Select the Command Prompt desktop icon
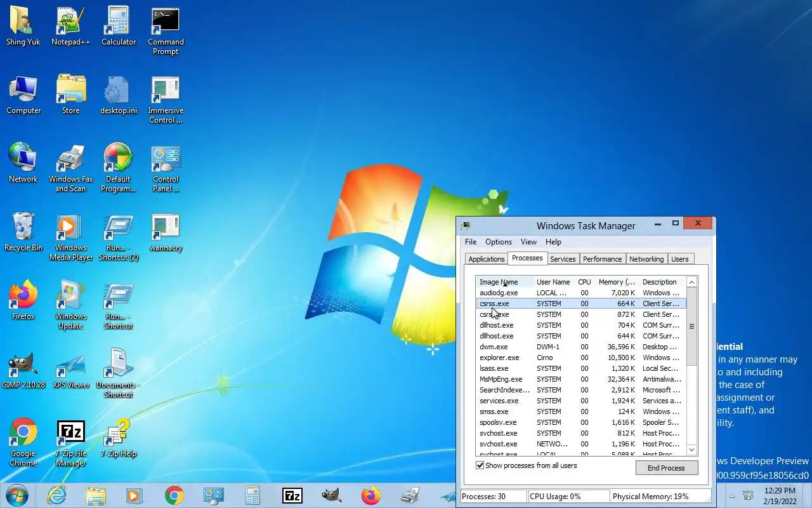 (x=166, y=30)
